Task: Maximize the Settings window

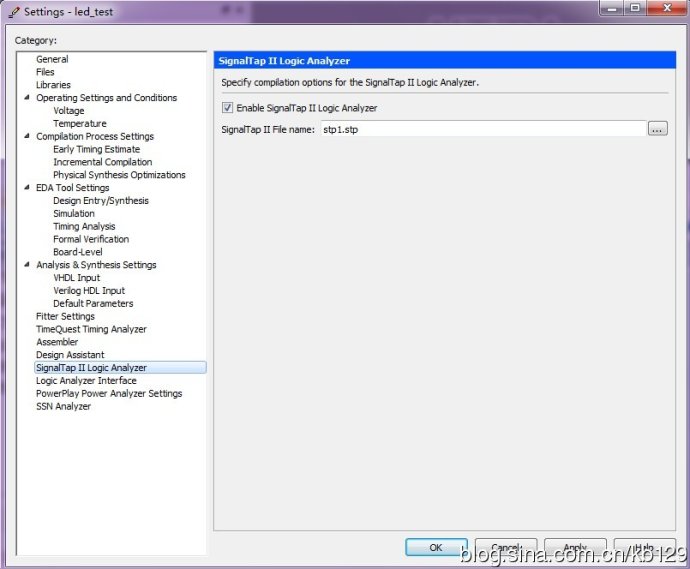Action: coord(635,8)
